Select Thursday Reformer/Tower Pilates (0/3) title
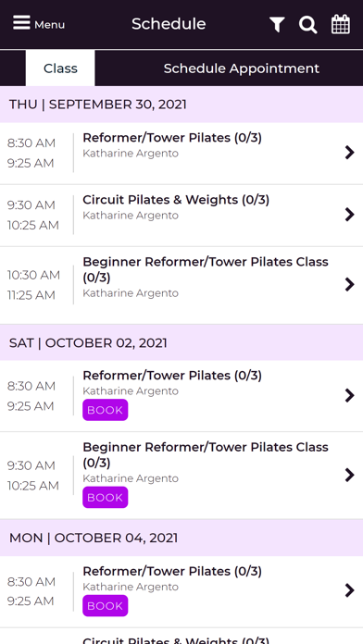363x644 pixels. coord(172,138)
